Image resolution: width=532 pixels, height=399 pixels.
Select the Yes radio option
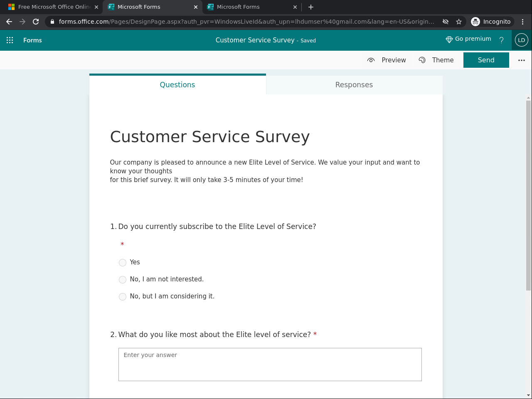(123, 263)
